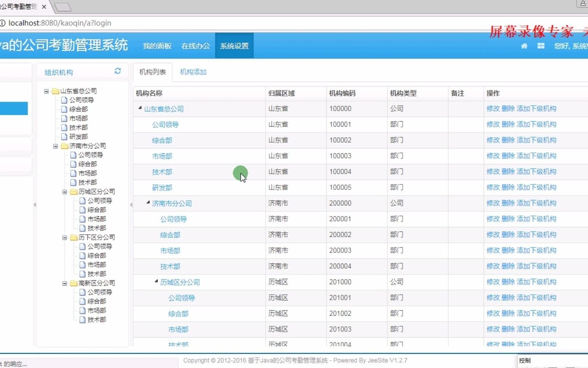Collapse the organization tree panel with the arrow handle
Viewport: 588px width, 368px height.
131,205
